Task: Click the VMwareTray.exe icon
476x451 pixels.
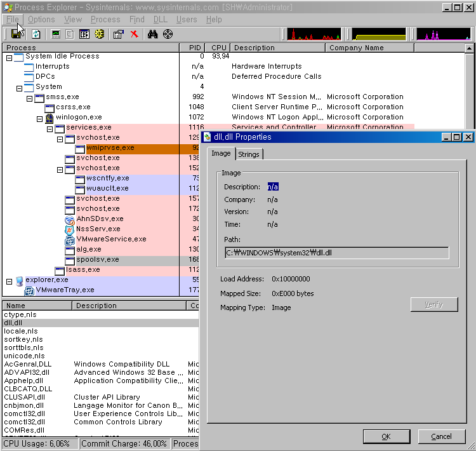Action: [29, 291]
